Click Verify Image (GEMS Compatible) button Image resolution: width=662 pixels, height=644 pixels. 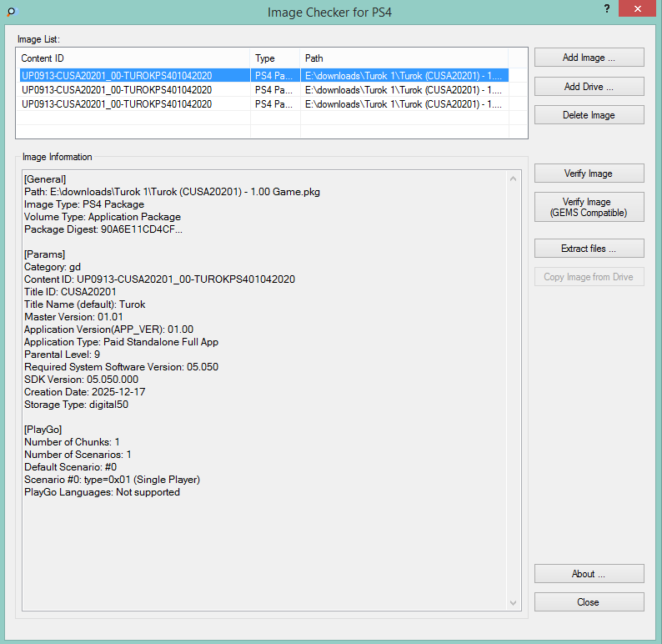click(x=589, y=207)
